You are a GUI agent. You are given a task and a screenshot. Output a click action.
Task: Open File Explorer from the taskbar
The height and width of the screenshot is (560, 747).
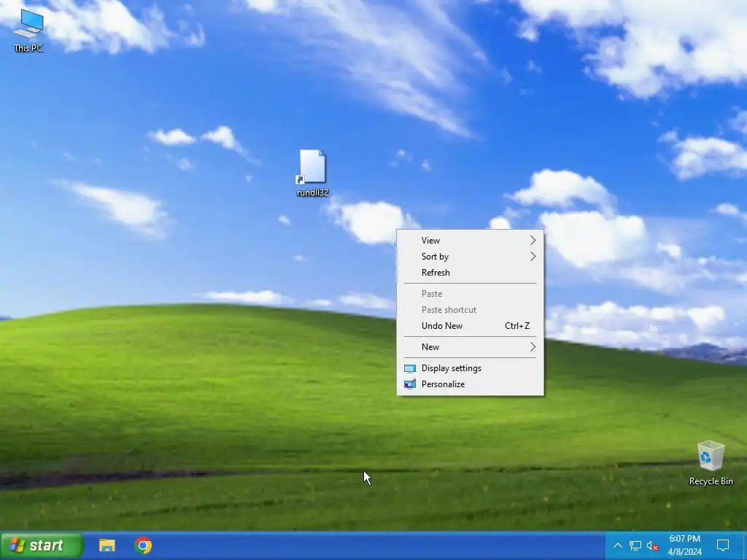(x=107, y=545)
